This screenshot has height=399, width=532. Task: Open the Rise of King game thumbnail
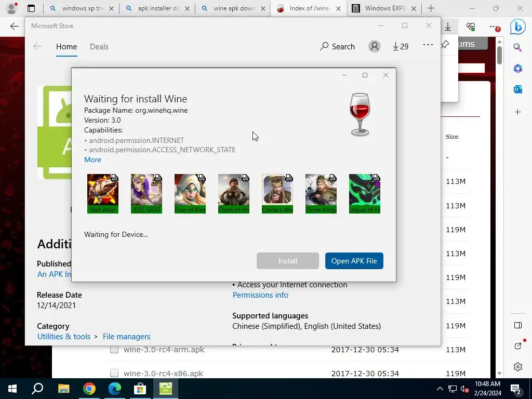tap(190, 194)
